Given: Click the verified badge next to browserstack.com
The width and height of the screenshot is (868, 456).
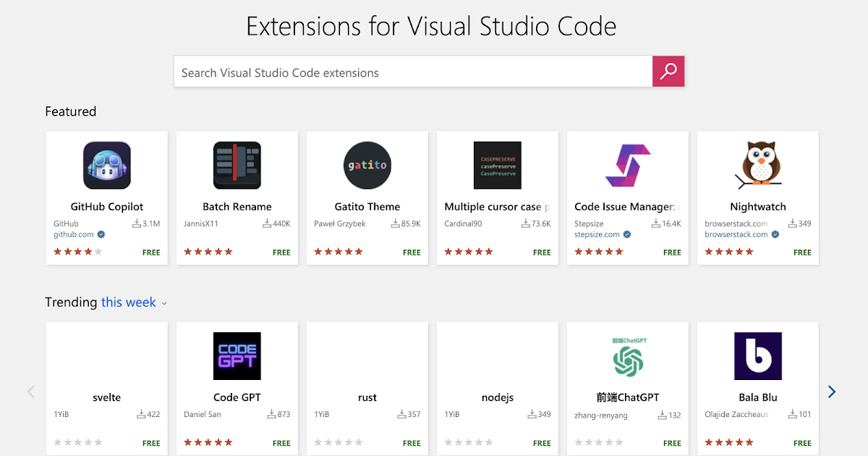Looking at the screenshot, I should coord(774,234).
